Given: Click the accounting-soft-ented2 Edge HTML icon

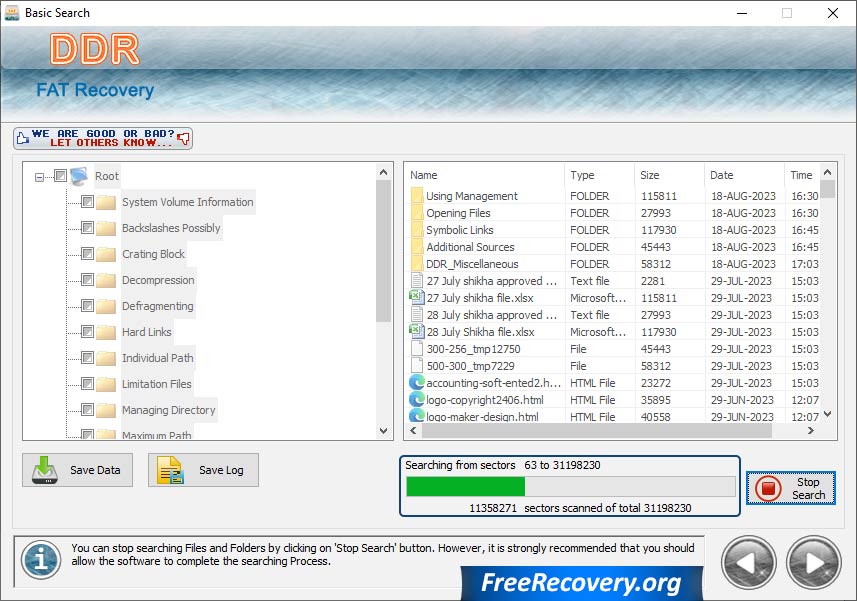Looking at the screenshot, I should pyautogui.click(x=416, y=382).
